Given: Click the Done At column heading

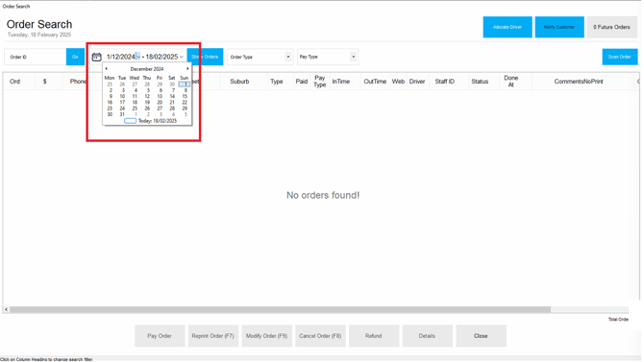Looking at the screenshot, I should (511, 82).
